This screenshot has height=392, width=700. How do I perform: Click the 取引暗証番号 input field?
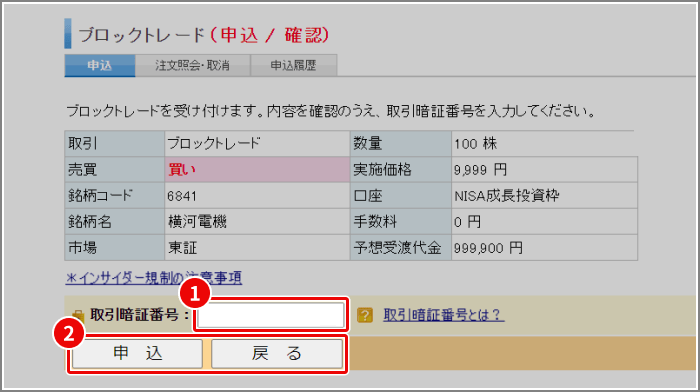coord(271,315)
